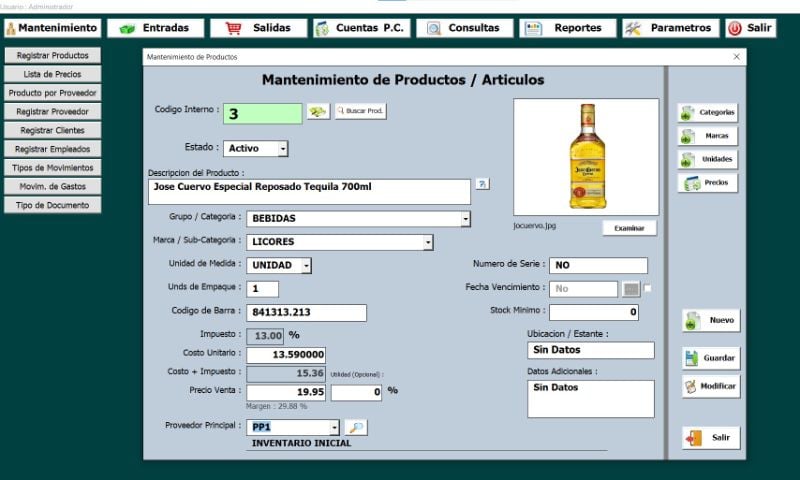Click the Salir button in product window

pyautogui.click(x=711, y=438)
